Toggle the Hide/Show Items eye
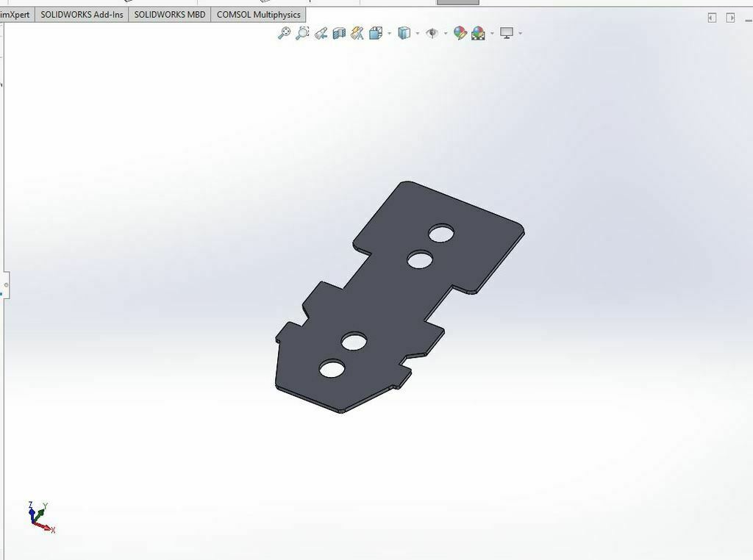 [x=432, y=33]
